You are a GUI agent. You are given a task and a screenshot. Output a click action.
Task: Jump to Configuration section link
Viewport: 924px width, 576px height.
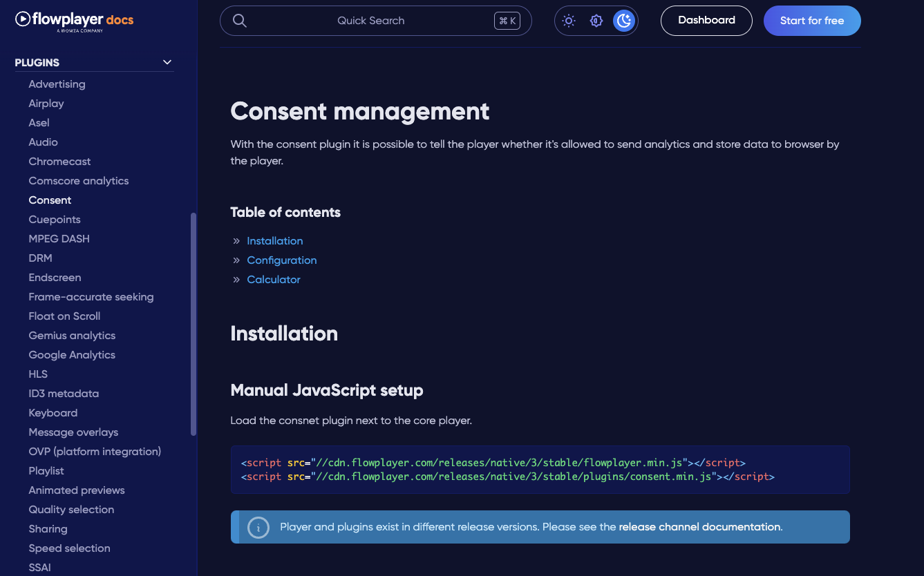pos(281,260)
